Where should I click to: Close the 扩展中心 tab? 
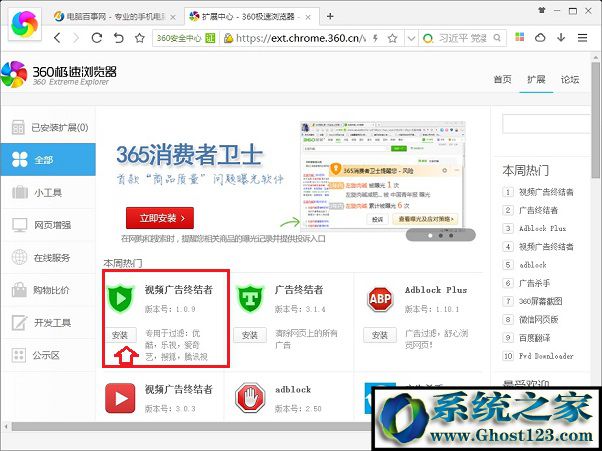coord(308,17)
